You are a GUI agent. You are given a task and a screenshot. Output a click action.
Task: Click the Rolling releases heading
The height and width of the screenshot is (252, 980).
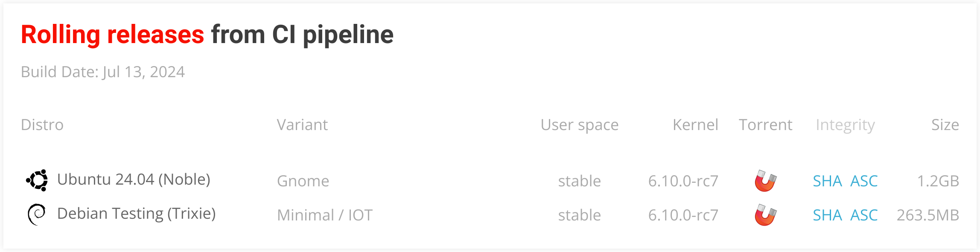coord(113,35)
